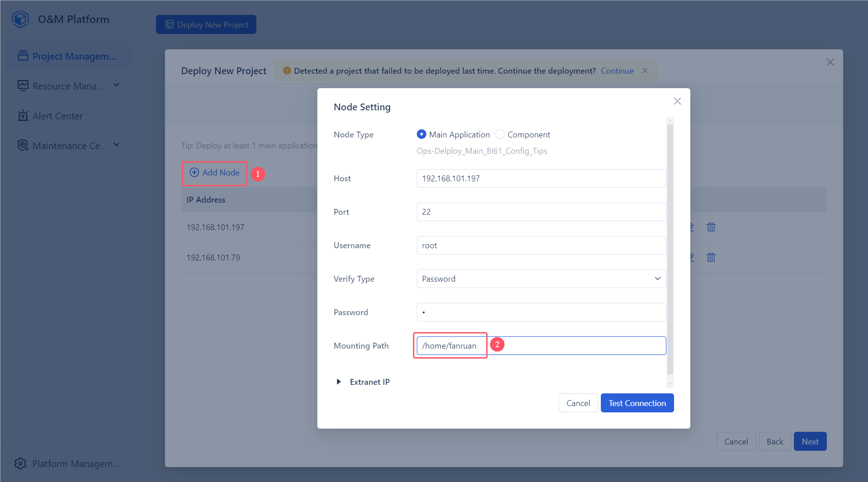Delete the 192.168.101.197 node via trash icon
The image size is (868, 482).
(x=711, y=227)
